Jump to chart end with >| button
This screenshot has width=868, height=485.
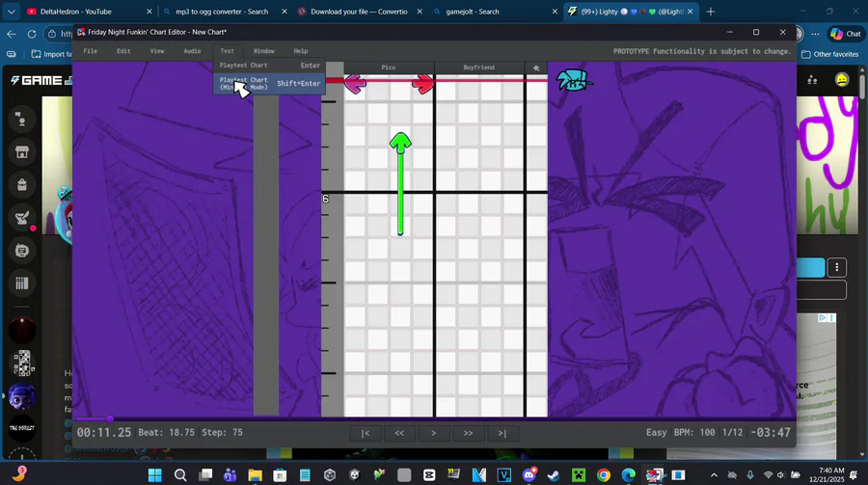click(x=502, y=433)
